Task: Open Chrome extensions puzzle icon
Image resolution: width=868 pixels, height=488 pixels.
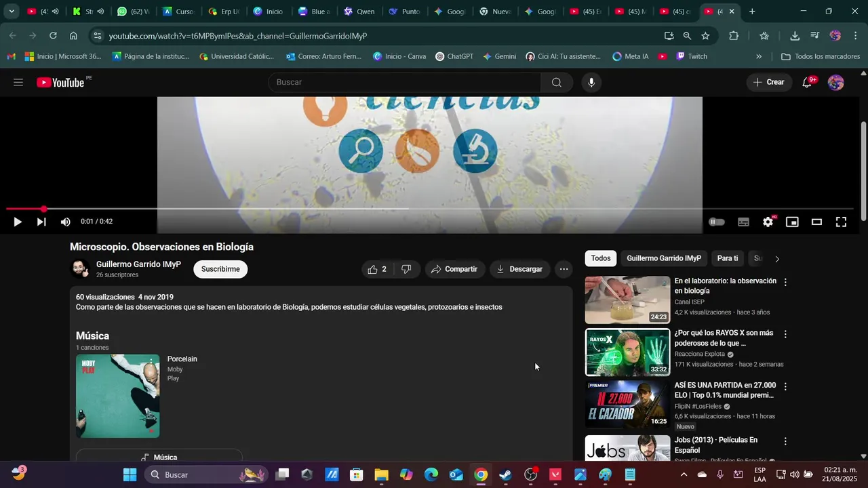Action: coord(734,36)
